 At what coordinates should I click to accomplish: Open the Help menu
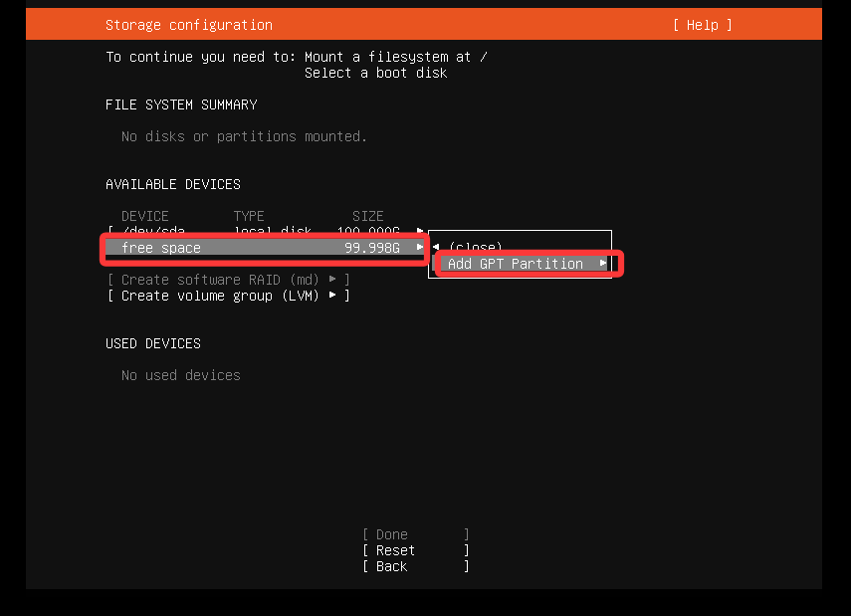point(702,25)
